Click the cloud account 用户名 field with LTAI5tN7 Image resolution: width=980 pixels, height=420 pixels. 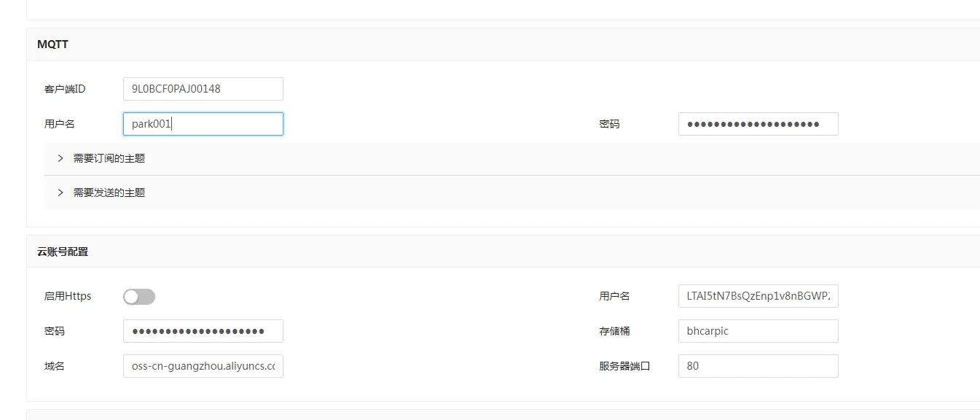click(x=758, y=296)
